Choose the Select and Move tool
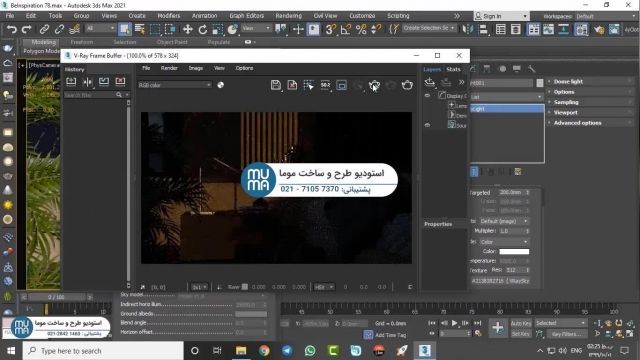This screenshot has width=640, height=360. pos(187,29)
